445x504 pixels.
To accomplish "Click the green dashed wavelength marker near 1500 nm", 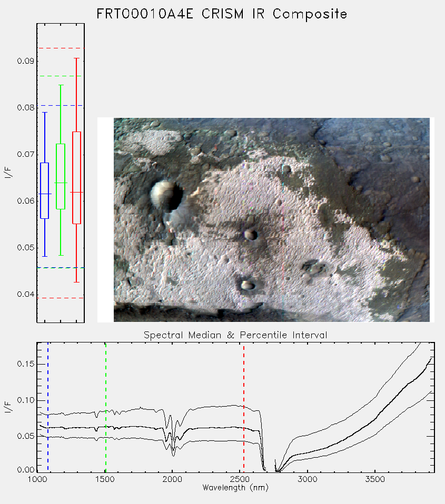I will click(x=106, y=407).
